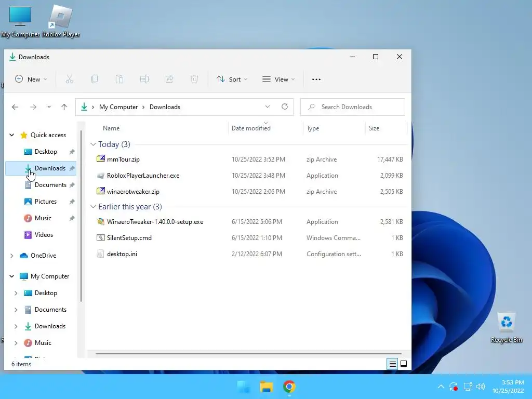Select the My Computer desktop icon
Viewport: 532px width, 399px height.
(20, 22)
